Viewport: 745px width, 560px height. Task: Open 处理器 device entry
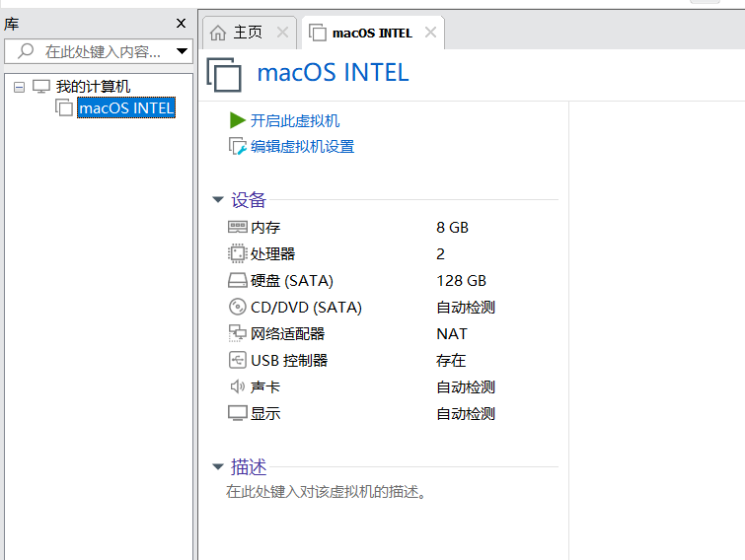point(272,254)
